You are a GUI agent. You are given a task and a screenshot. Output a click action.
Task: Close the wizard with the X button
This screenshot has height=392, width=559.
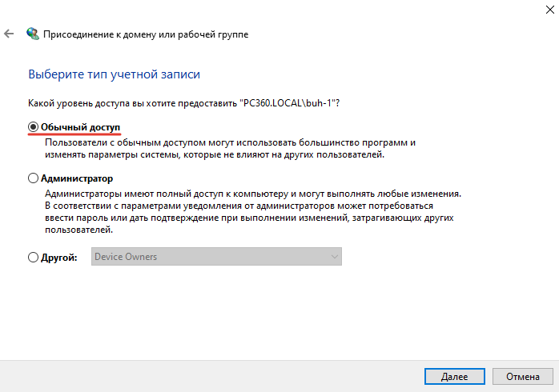541,8
